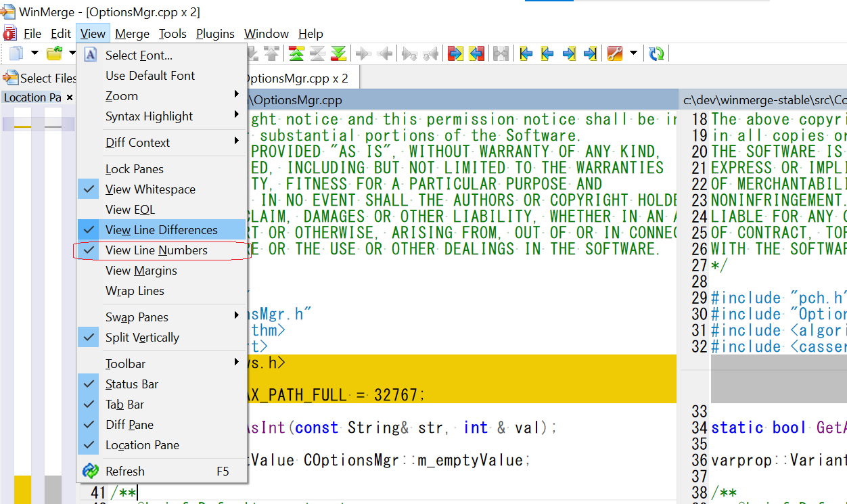
Task: Enable View EOL in the View menu
Action: [x=132, y=209]
